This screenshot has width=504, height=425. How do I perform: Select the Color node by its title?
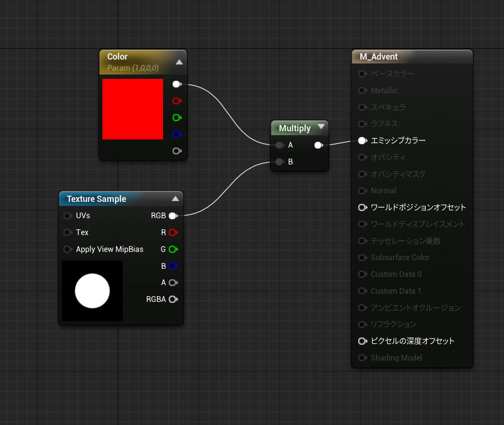coord(117,57)
